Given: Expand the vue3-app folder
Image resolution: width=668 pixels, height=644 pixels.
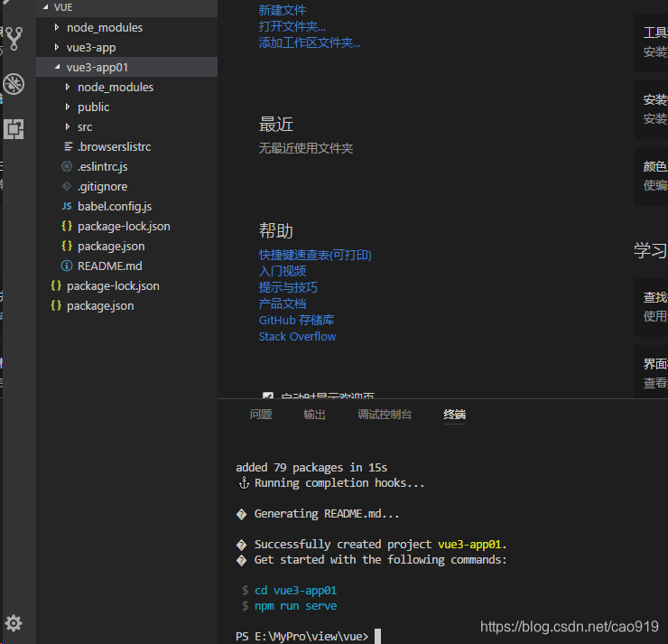Looking at the screenshot, I should click(x=57, y=47).
